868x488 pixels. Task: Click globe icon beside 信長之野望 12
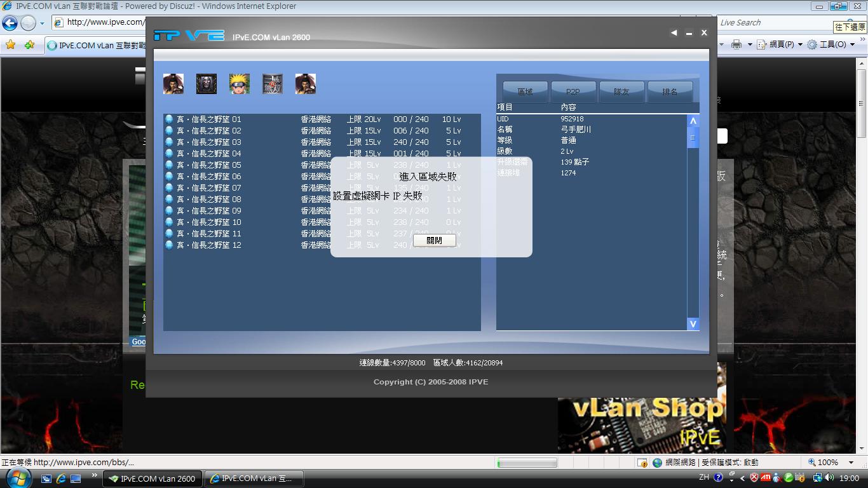coord(169,245)
